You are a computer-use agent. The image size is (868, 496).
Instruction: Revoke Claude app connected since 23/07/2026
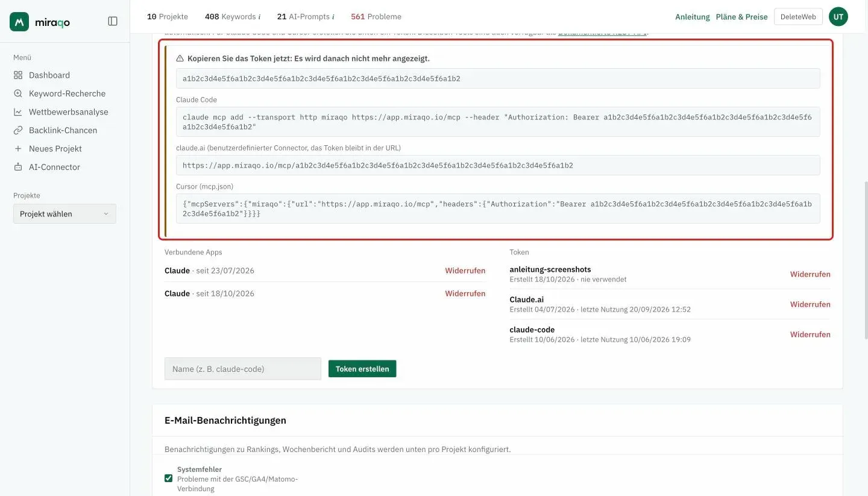pyautogui.click(x=465, y=271)
